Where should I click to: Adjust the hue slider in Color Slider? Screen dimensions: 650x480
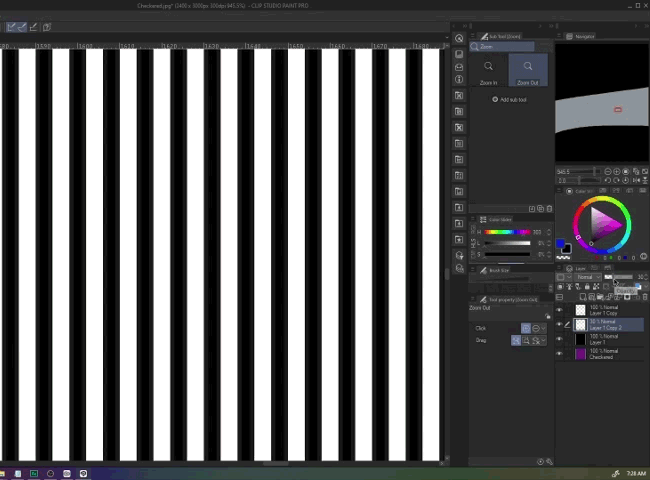[x=509, y=233]
